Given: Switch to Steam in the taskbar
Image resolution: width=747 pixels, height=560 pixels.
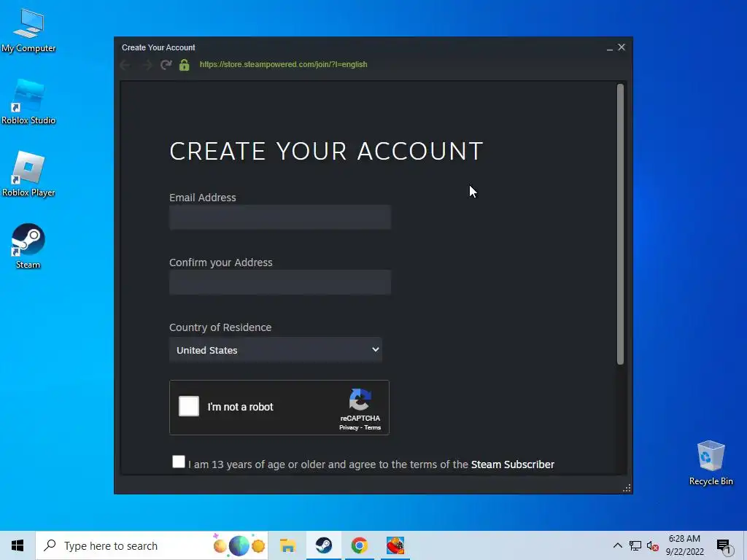Looking at the screenshot, I should (x=323, y=545).
